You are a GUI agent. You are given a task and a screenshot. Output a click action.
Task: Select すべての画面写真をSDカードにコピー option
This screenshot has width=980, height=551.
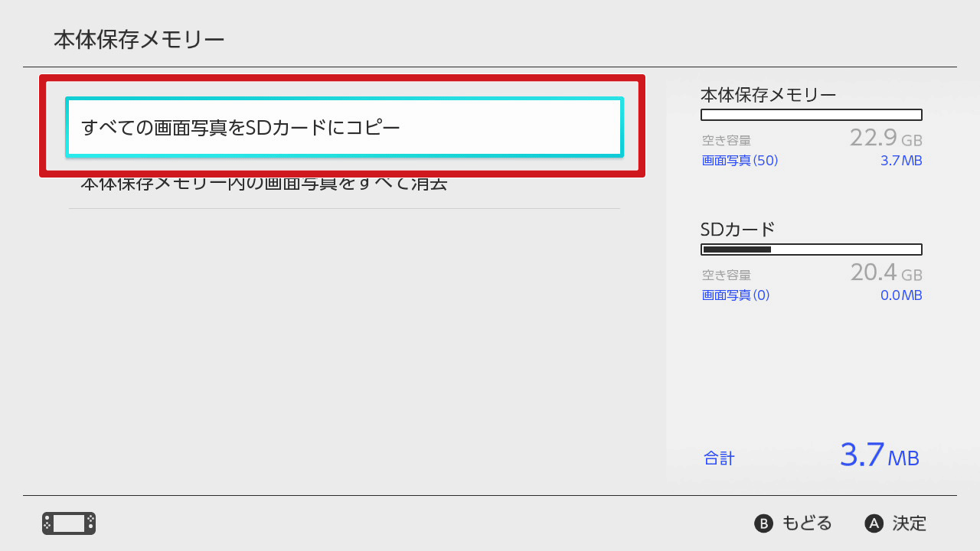(x=345, y=127)
